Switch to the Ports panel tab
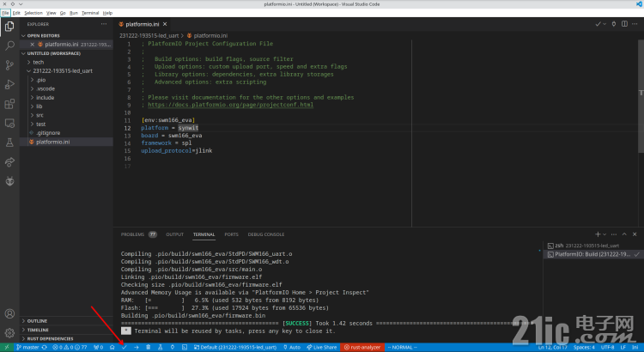The height and width of the screenshot is (352, 644). [x=231, y=234]
